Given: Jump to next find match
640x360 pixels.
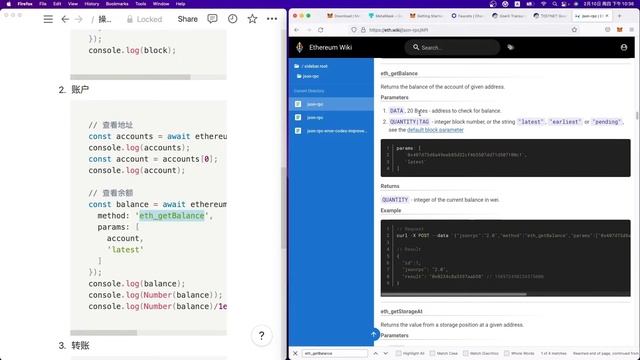Looking at the screenshot, I should [385, 353].
